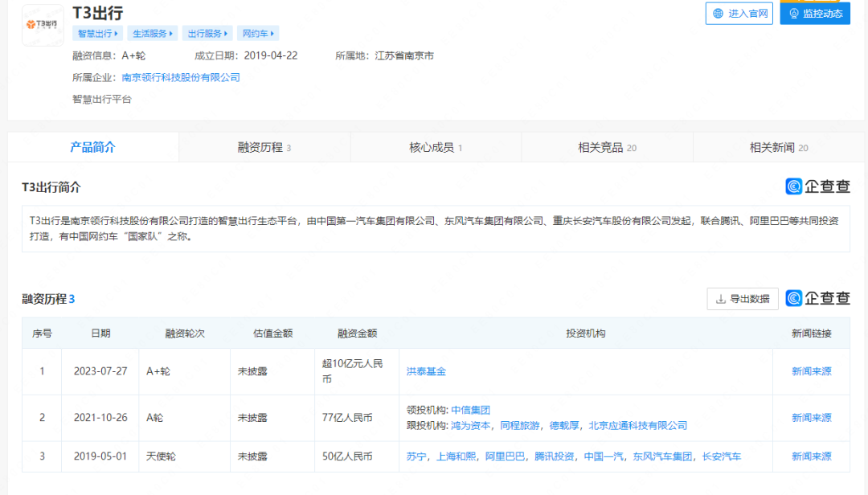Click the download icon in 导出数据
The image size is (868, 495).
pos(721,299)
